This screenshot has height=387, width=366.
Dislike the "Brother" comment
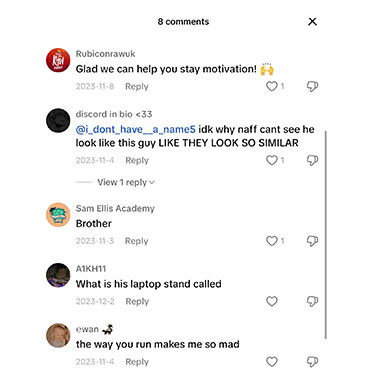tap(312, 241)
